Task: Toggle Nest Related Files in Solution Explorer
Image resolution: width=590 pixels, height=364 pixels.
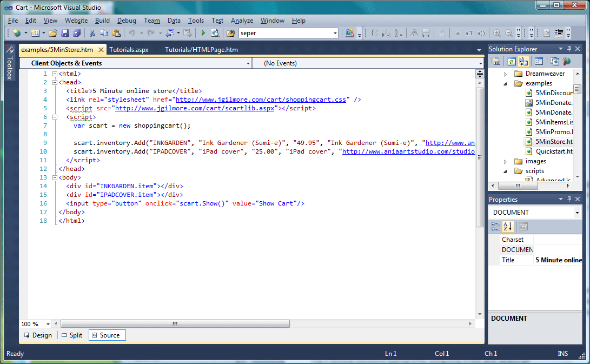Action: 523,61
